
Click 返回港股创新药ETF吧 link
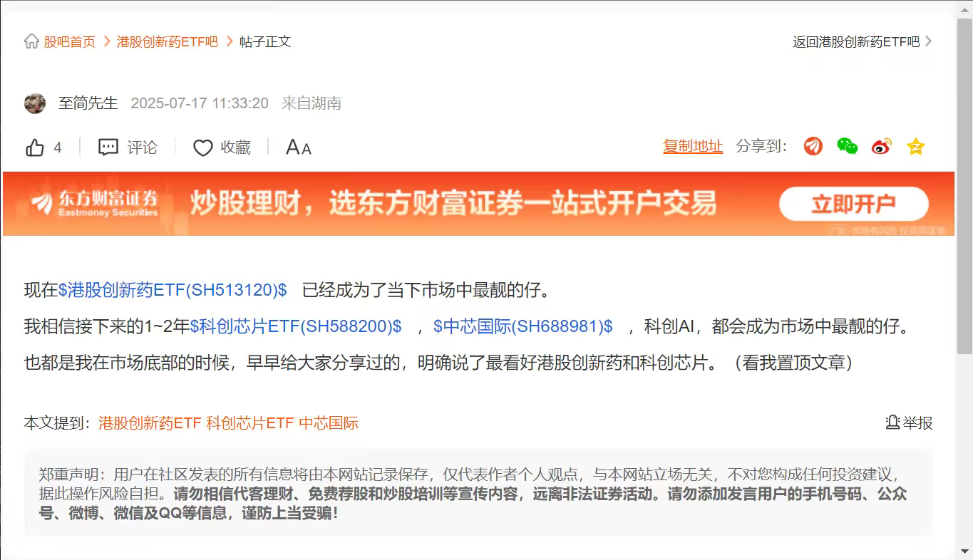(856, 41)
